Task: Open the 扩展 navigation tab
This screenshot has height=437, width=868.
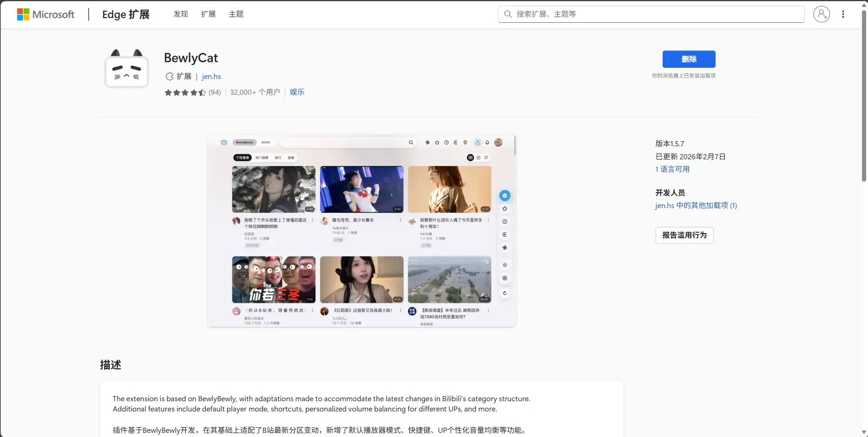Action: 208,14
